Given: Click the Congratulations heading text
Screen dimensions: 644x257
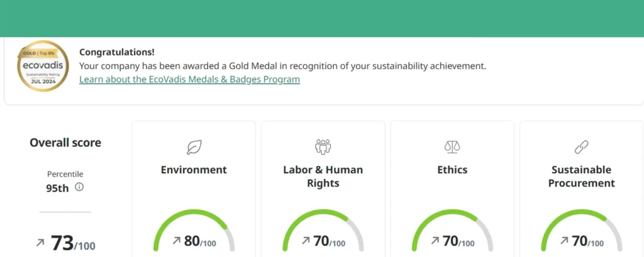Looking at the screenshot, I should coord(117,52).
